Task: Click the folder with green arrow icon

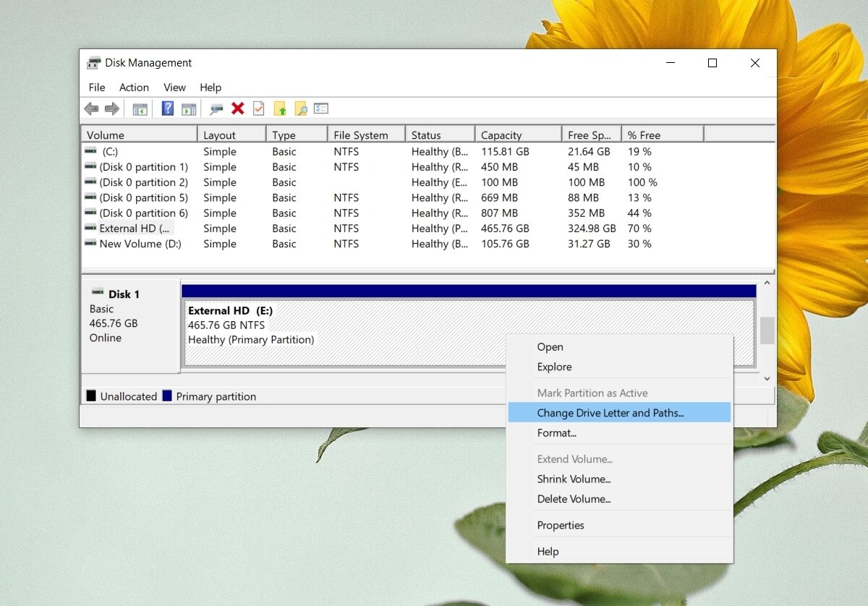Action: [280, 108]
